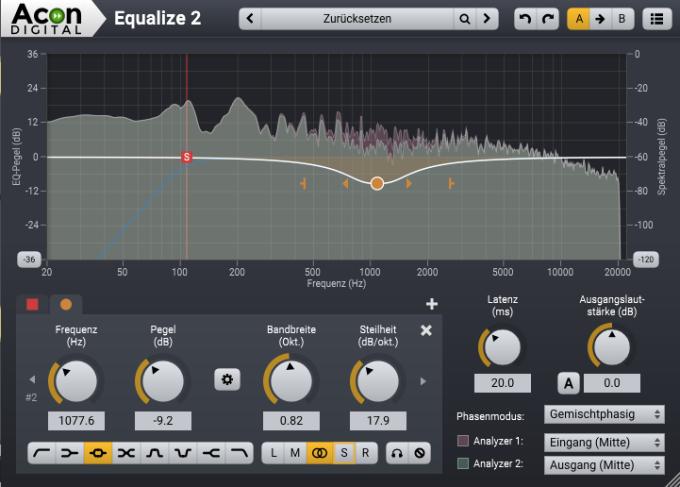The height and width of the screenshot is (487, 680).
Task: Click the -36 EQ range button
Action: (29, 259)
